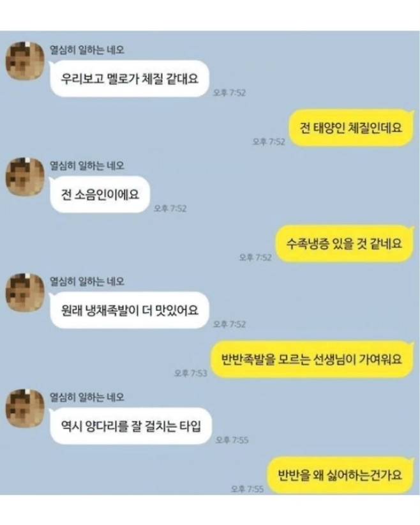Click sender name above '원래 냉채족발이' bubble
Image resolution: width=420 pixels, height=525 pixels.
click(x=87, y=282)
